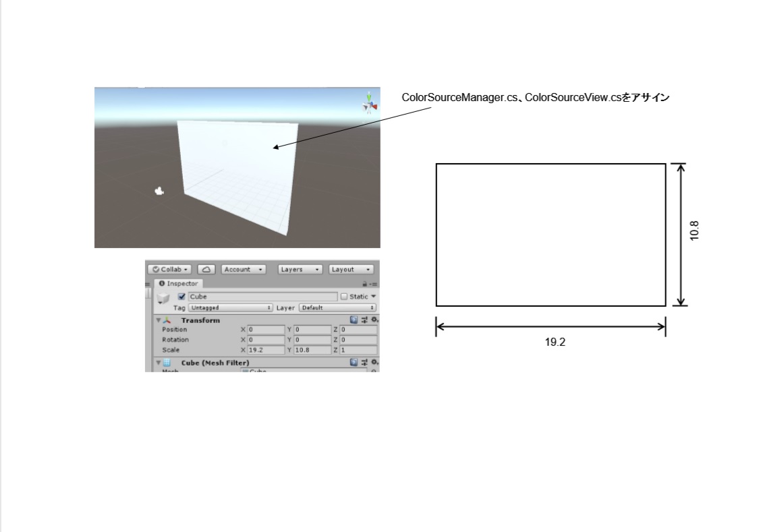Click the Rotation X field
The height and width of the screenshot is (532, 757).
point(266,340)
